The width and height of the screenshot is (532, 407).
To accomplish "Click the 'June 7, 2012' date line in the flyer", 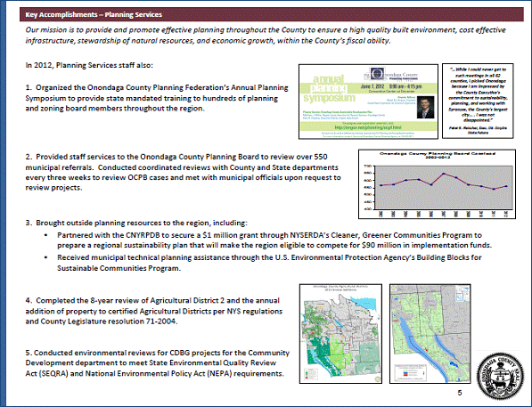I will [392, 86].
